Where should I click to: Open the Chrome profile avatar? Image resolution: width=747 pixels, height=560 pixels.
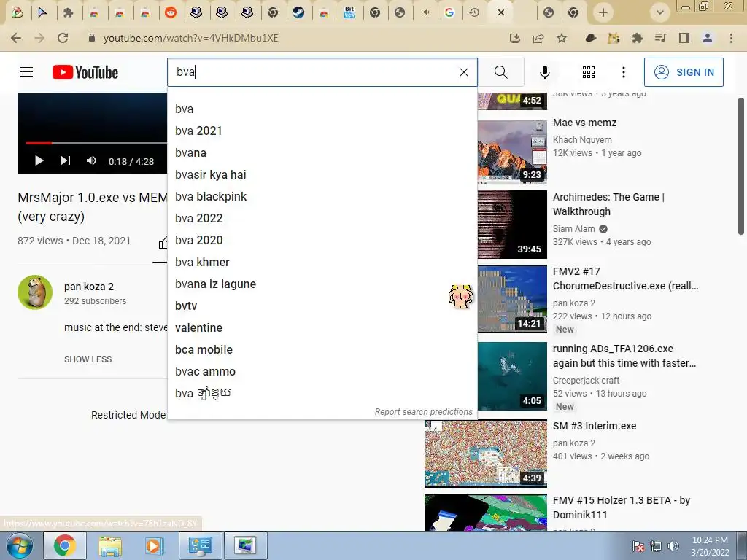pyautogui.click(x=708, y=38)
